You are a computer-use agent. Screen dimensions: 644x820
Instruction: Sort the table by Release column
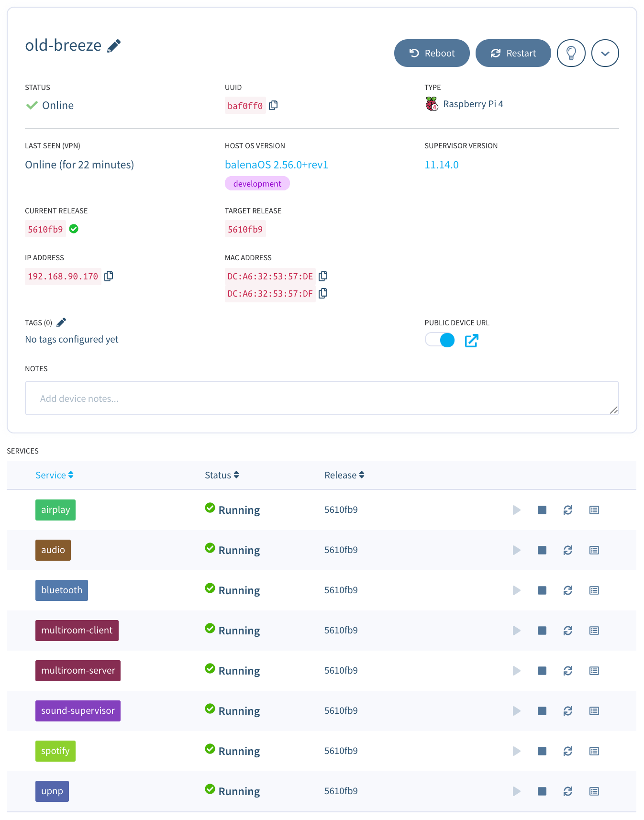[x=344, y=475]
